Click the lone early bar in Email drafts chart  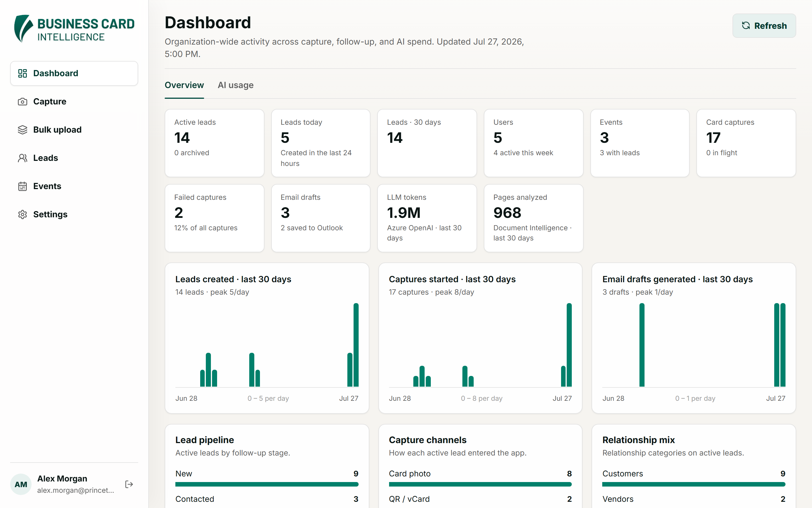point(642,345)
